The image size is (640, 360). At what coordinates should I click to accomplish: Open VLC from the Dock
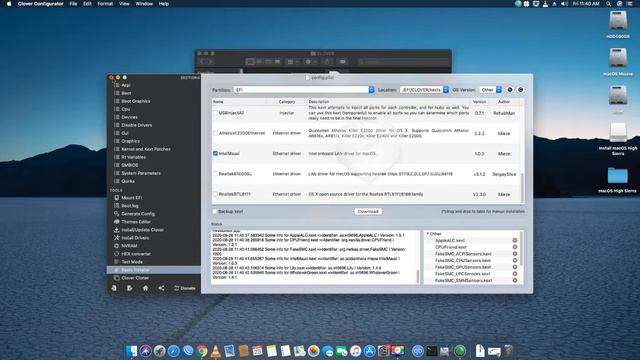click(x=216, y=351)
